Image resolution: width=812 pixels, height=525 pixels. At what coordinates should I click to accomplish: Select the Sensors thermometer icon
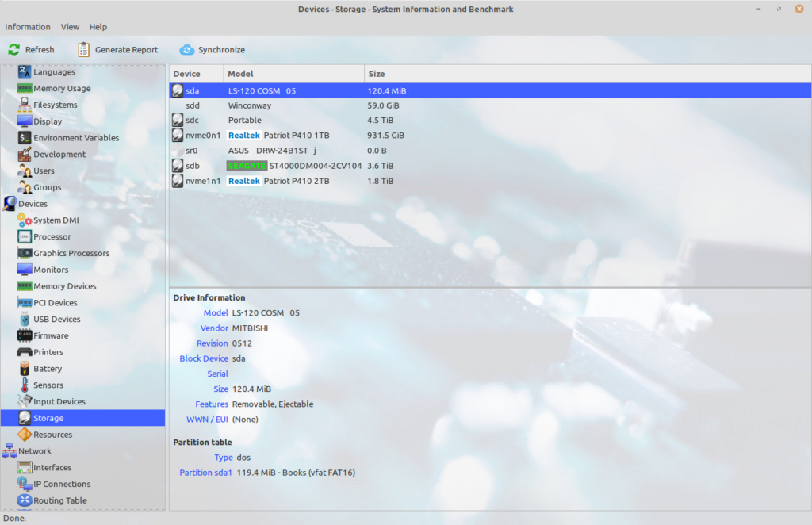click(x=25, y=385)
